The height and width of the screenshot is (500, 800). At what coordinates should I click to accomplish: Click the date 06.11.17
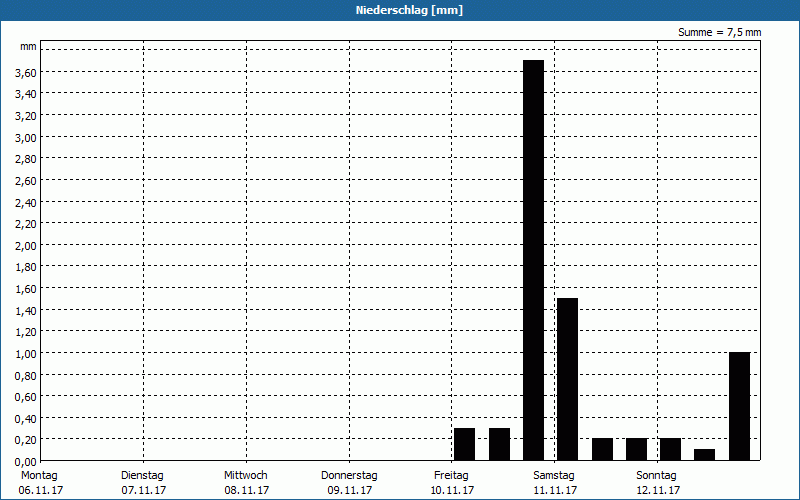[x=41, y=490]
